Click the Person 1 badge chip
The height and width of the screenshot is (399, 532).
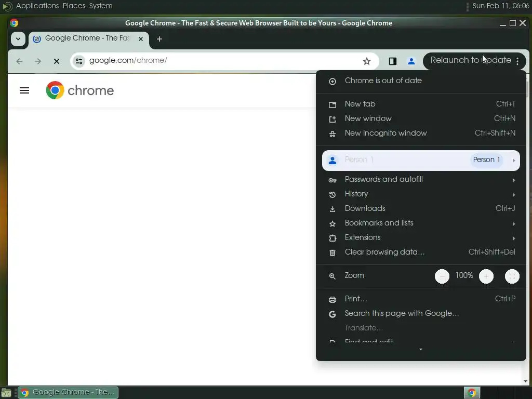(486, 160)
